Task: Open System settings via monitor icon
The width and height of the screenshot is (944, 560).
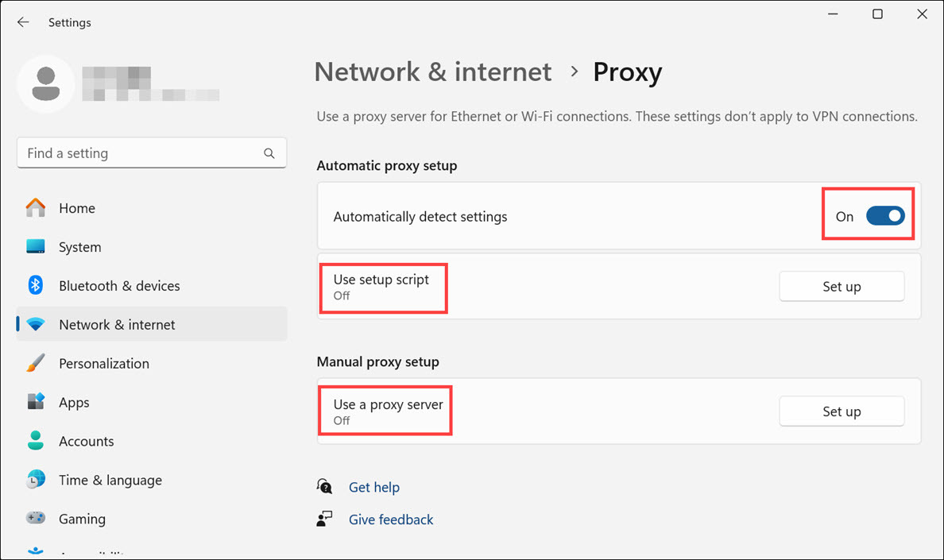Action: 36,247
